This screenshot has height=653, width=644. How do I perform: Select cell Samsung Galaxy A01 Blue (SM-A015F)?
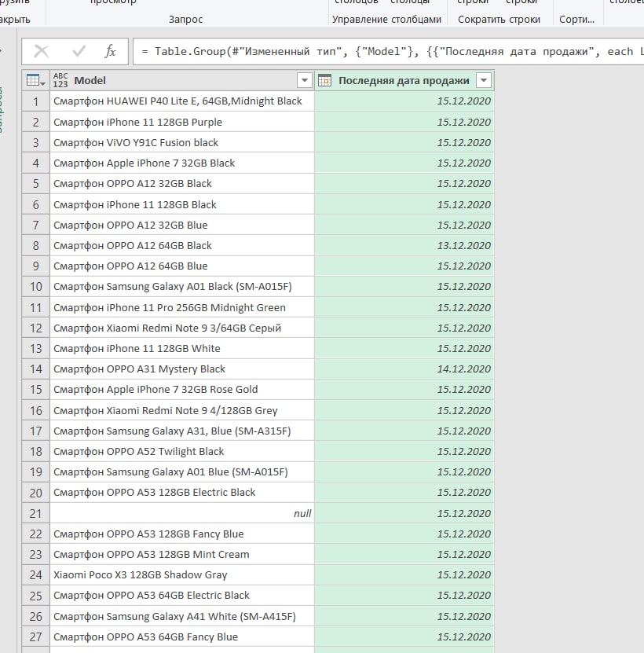point(182,471)
